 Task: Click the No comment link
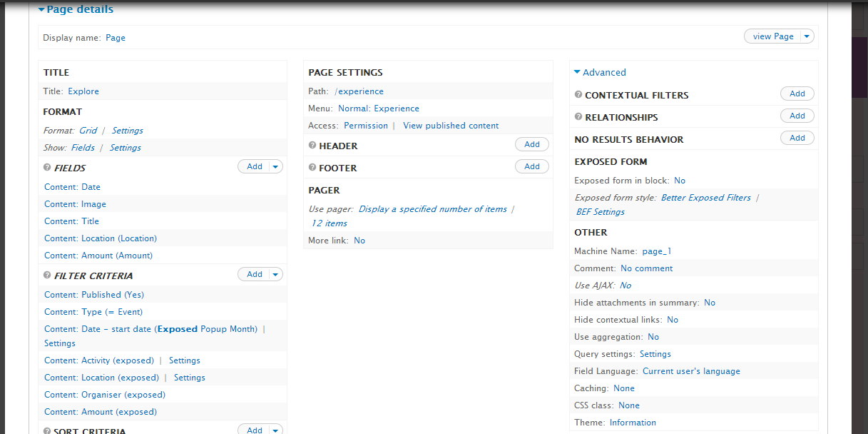647,268
